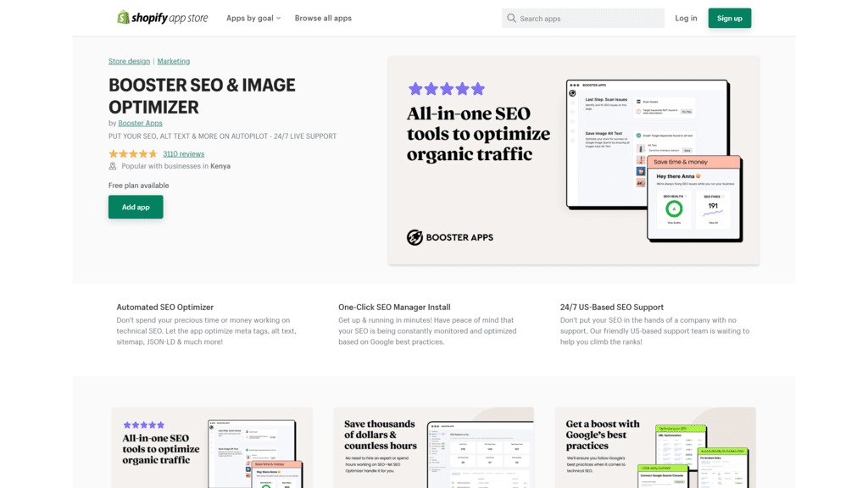Screen dimensions: 868x488
Task: Open Browse all apps menu item
Action: [323, 19]
